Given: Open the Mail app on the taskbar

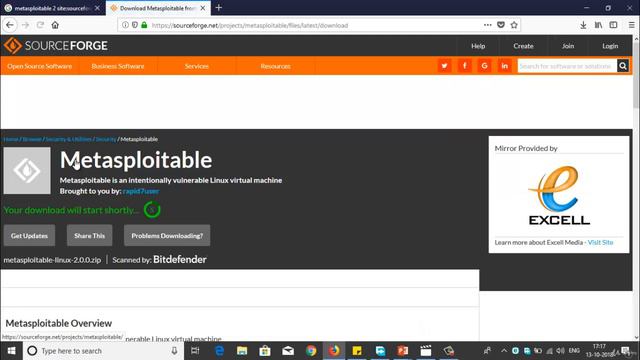Looking at the screenshot, I should pyautogui.click(x=288, y=351).
